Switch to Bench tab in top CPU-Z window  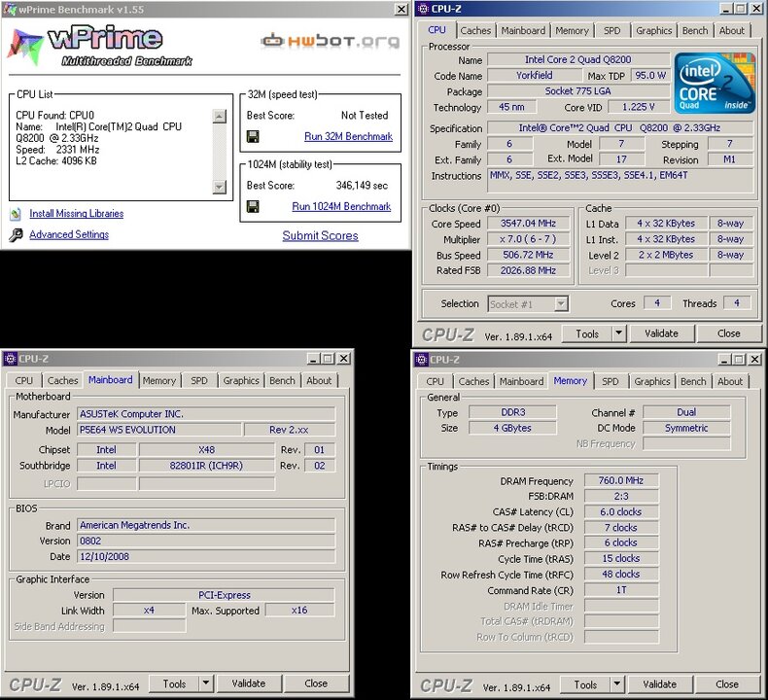click(695, 30)
